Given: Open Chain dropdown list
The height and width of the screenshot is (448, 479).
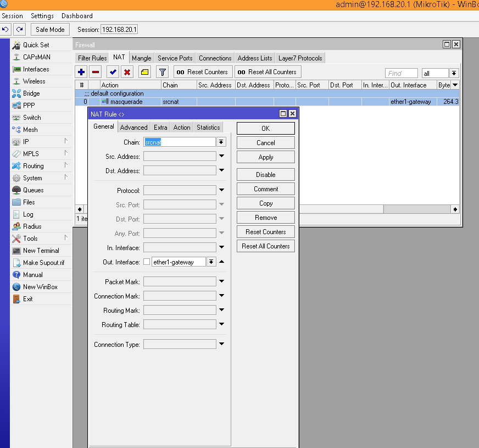Looking at the screenshot, I should (221, 142).
